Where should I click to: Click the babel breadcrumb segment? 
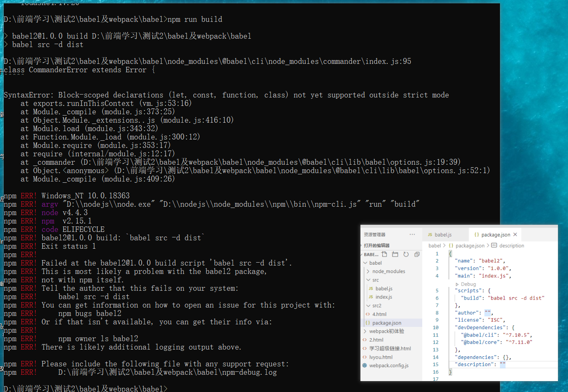(435, 246)
